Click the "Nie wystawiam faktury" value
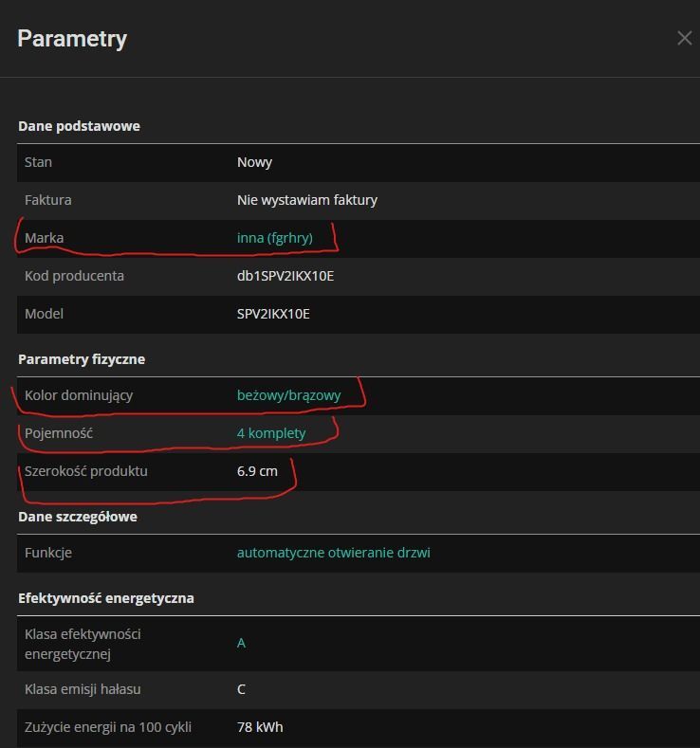This screenshot has width=700, height=748. 306,200
